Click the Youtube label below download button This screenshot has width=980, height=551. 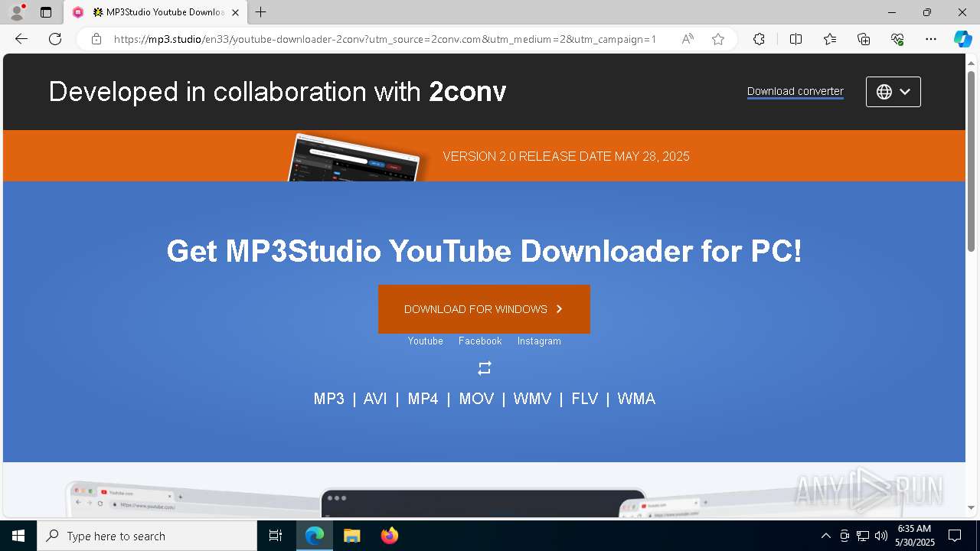tap(426, 341)
